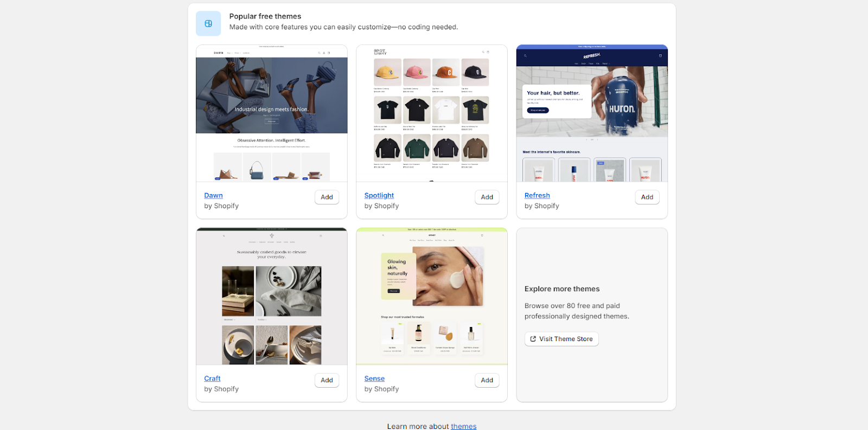Open the Craft theme link

pyautogui.click(x=212, y=378)
